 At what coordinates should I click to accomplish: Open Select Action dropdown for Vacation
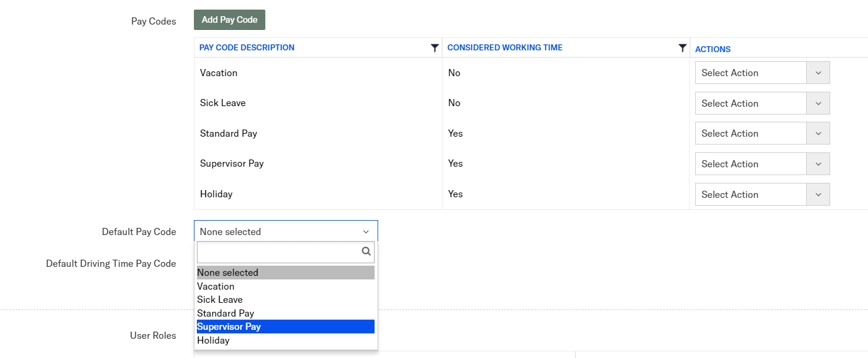[762, 73]
